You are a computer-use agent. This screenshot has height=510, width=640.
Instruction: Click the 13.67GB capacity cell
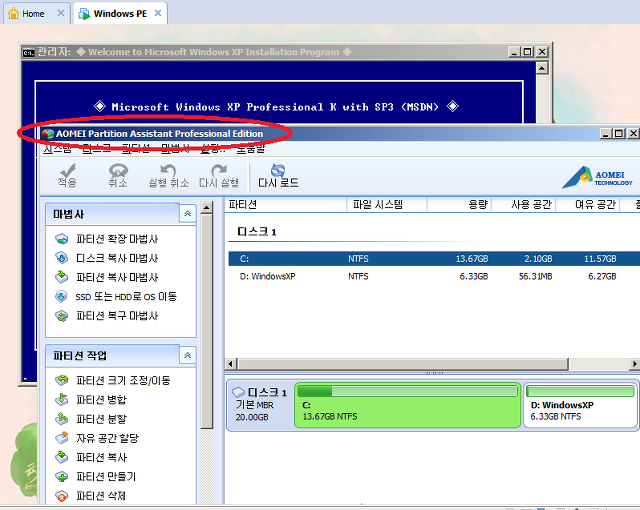tap(472, 259)
